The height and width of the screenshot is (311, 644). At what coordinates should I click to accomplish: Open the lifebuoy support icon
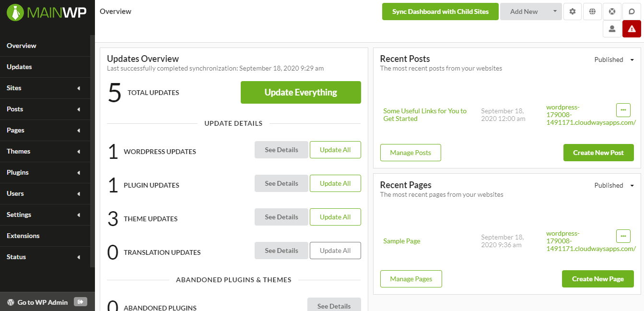[x=612, y=12]
